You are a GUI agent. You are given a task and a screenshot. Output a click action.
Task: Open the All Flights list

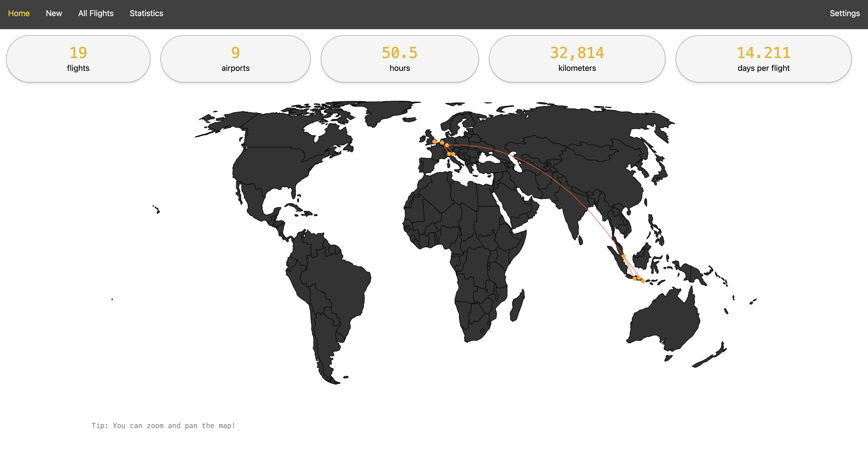(96, 14)
